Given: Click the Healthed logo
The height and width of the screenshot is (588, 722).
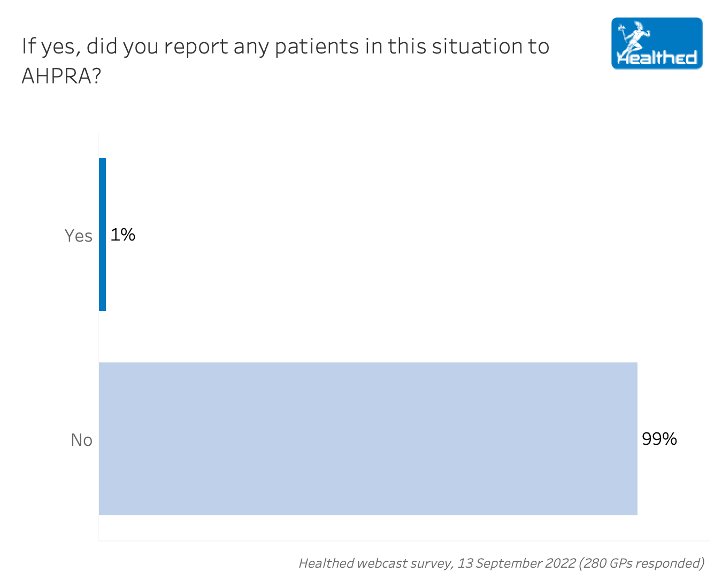Looking at the screenshot, I should click(656, 43).
